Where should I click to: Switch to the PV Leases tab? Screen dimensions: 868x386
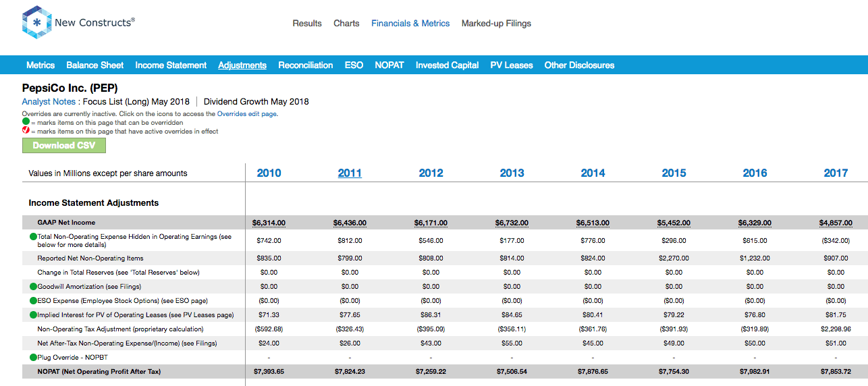pos(512,65)
